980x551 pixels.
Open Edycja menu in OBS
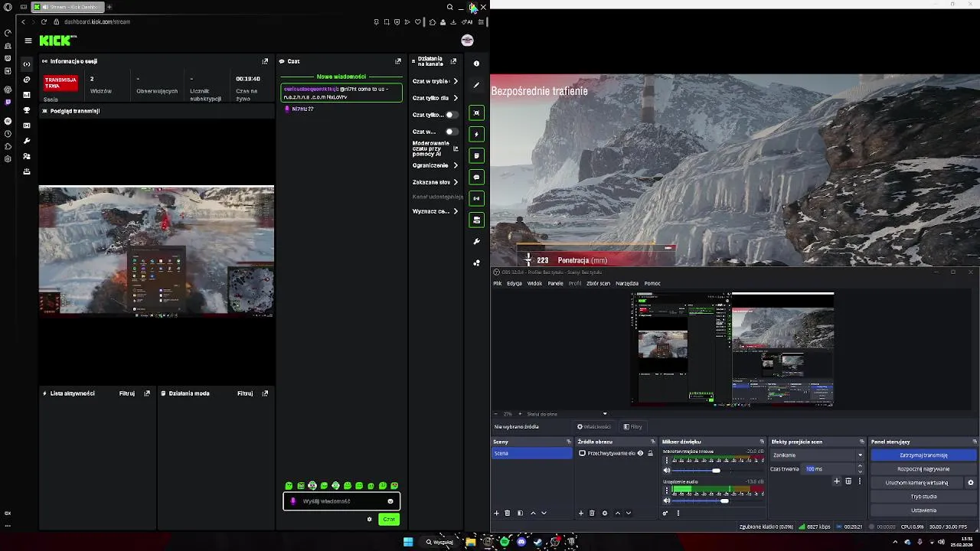514,283
